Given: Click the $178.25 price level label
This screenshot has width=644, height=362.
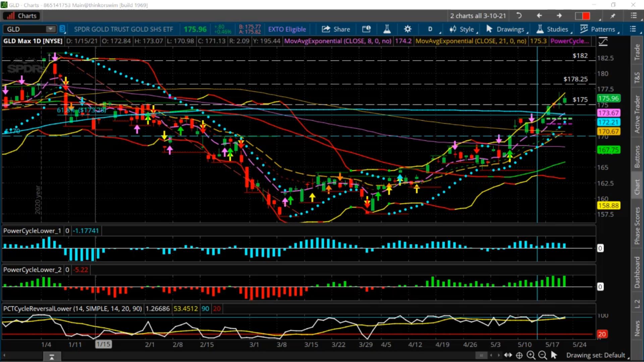Looking at the screenshot, I should click(x=576, y=79).
